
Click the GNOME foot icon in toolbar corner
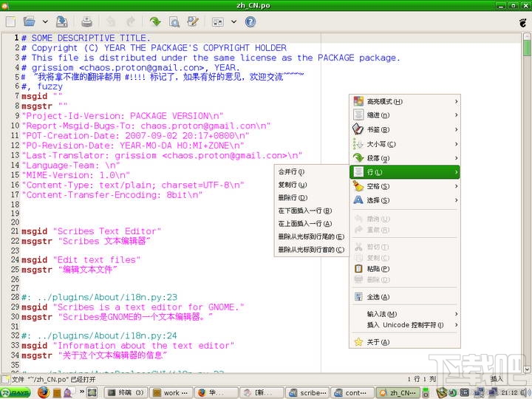click(523, 23)
